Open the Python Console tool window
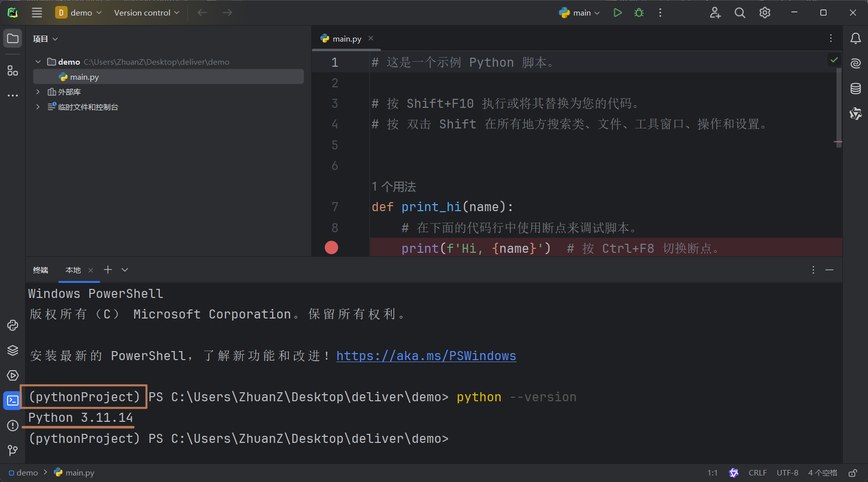The width and height of the screenshot is (868, 482). tap(13, 325)
